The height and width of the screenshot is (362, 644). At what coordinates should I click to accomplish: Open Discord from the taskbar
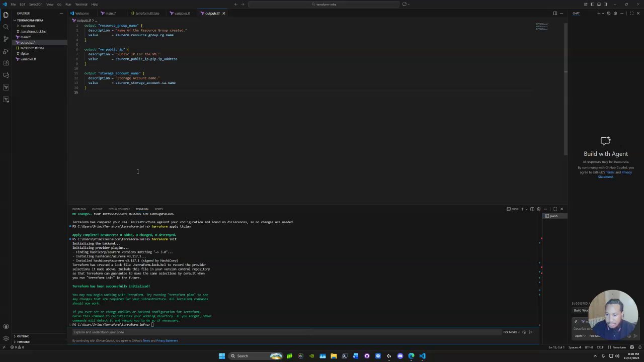(400, 356)
